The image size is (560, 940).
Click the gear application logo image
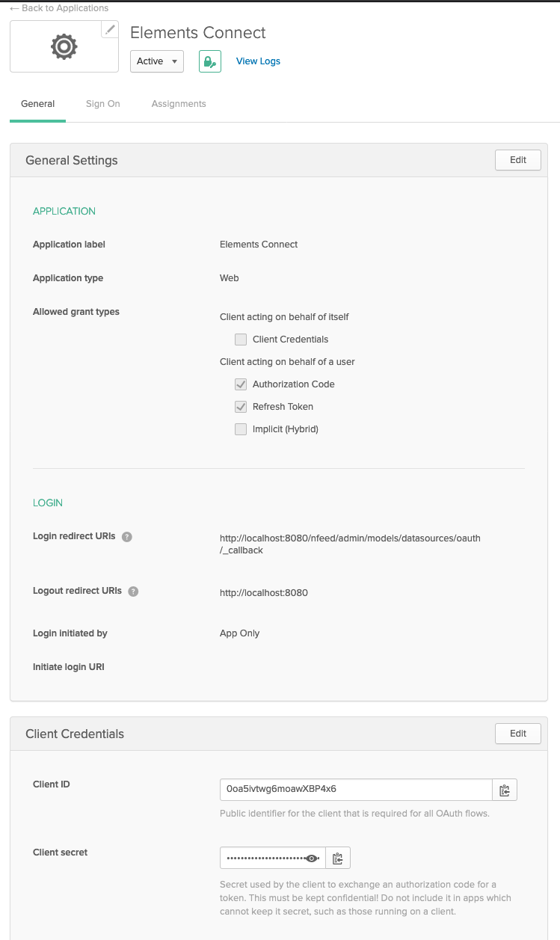pyautogui.click(x=64, y=47)
